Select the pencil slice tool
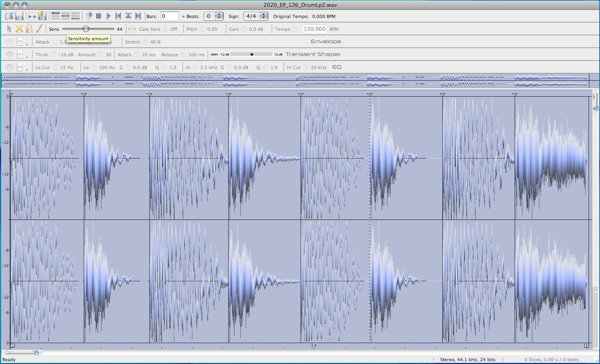The image size is (600, 364). tap(39, 29)
